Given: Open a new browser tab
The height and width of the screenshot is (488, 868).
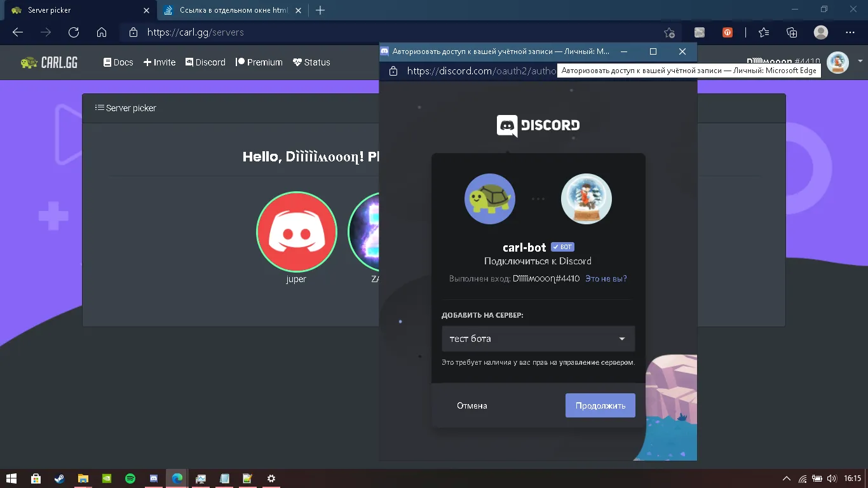Looking at the screenshot, I should (320, 10).
